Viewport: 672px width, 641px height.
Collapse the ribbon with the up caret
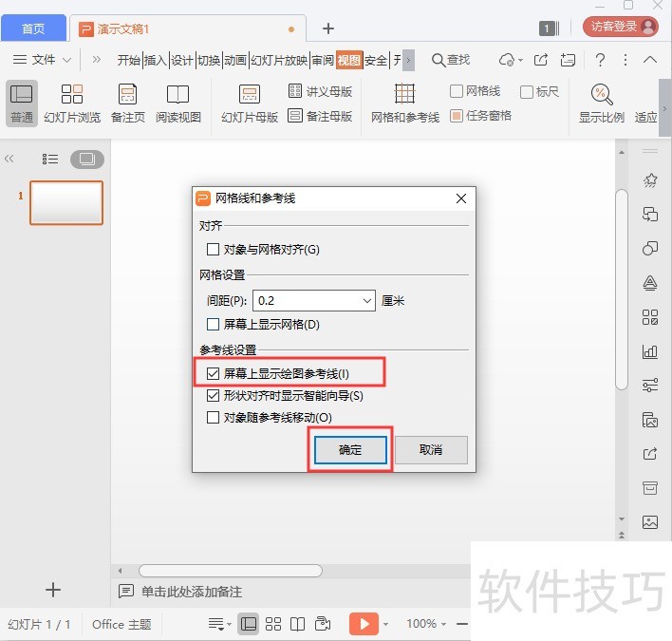click(x=650, y=60)
